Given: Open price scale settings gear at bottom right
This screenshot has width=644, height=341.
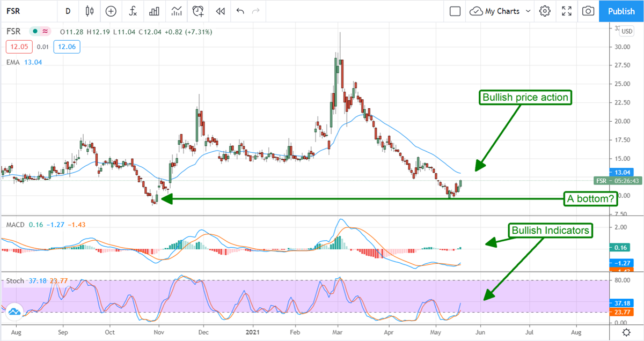Looking at the screenshot, I should 626,332.
